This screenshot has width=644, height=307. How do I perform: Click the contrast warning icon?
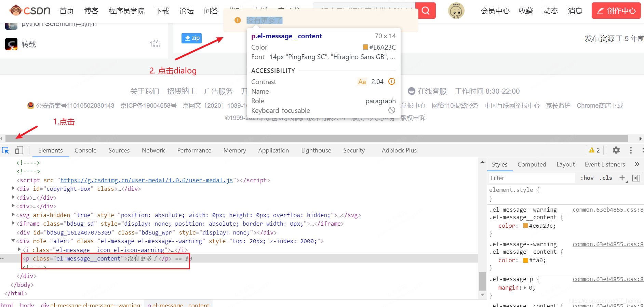tap(392, 81)
